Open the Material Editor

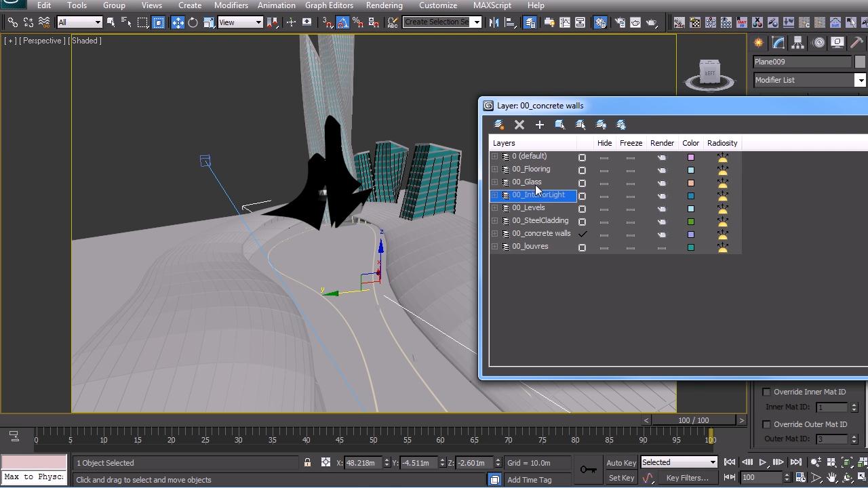[601, 22]
